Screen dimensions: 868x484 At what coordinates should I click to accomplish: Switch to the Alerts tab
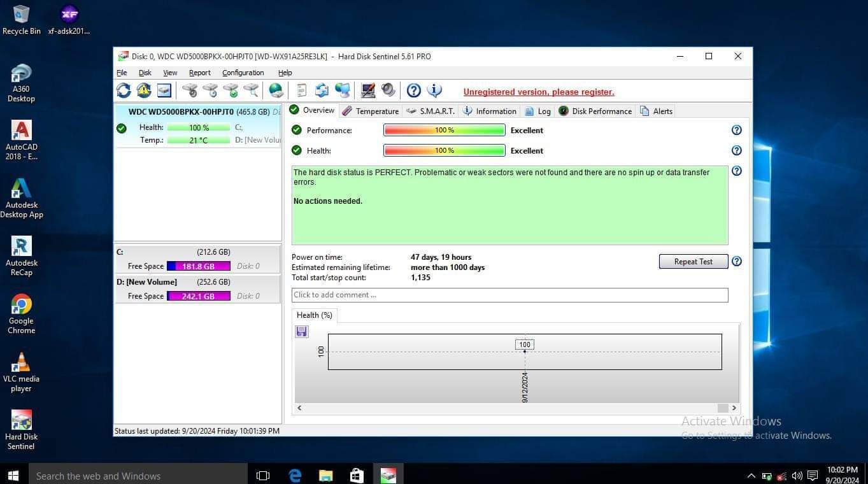656,111
